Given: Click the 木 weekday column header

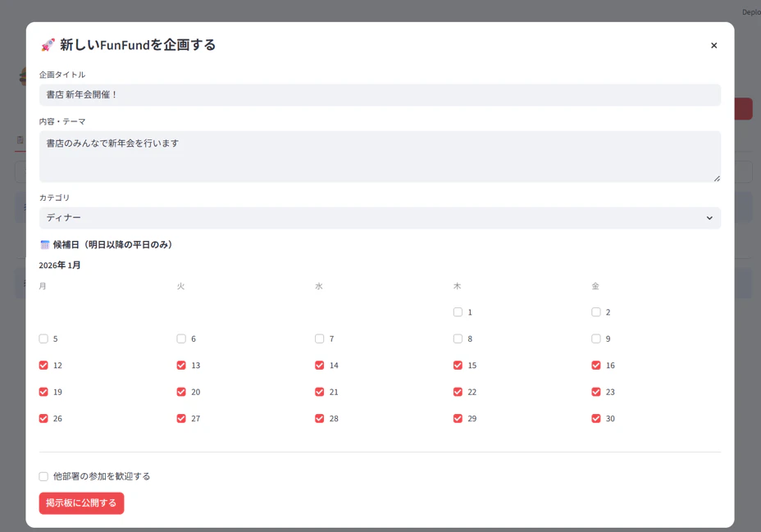Looking at the screenshot, I should click(x=458, y=286).
